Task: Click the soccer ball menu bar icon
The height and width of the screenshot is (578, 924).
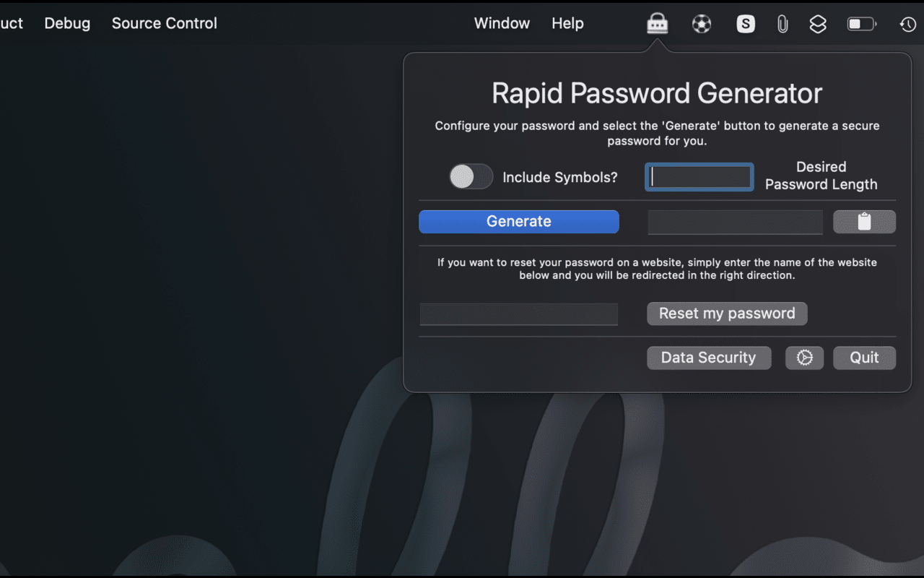Action: click(701, 23)
